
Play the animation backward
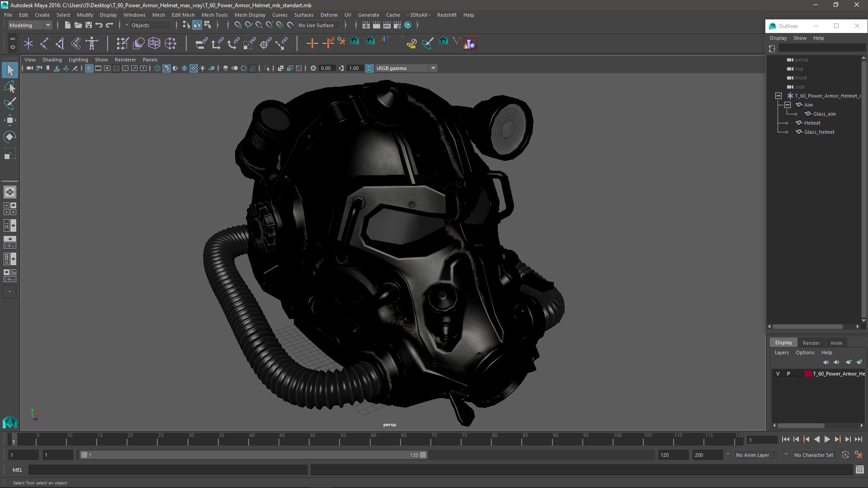pyautogui.click(x=816, y=439)
